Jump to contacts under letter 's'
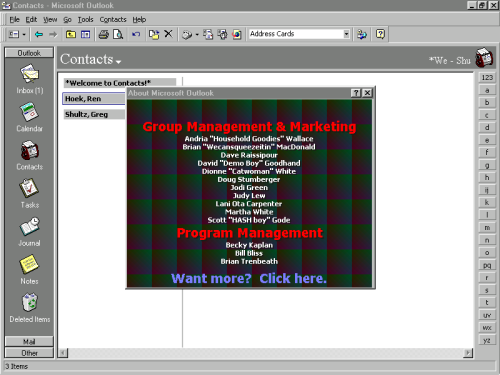The image size is (500, 375). coord(487,290)
